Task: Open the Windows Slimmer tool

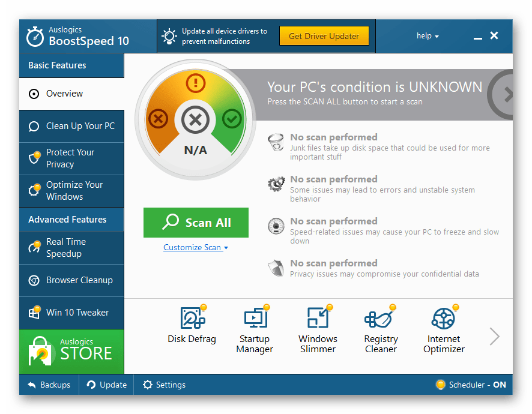Action: 318,329
